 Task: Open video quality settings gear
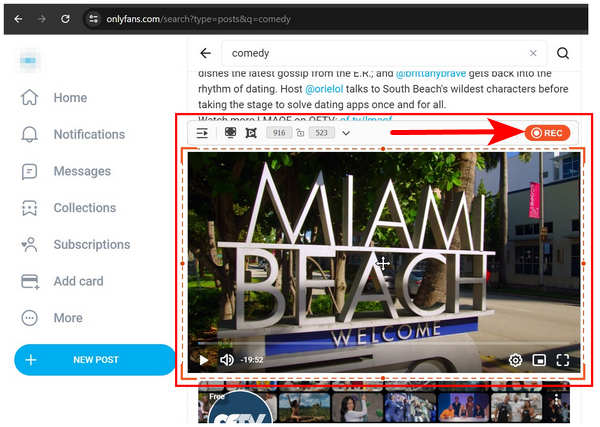(515, 360)
